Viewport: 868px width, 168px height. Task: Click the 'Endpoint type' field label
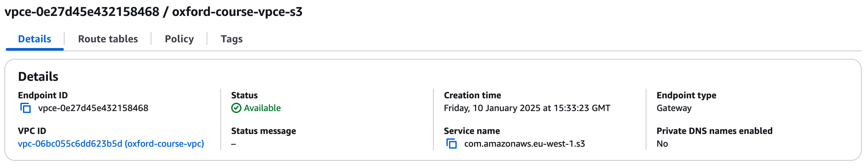(x=686, y=95)
